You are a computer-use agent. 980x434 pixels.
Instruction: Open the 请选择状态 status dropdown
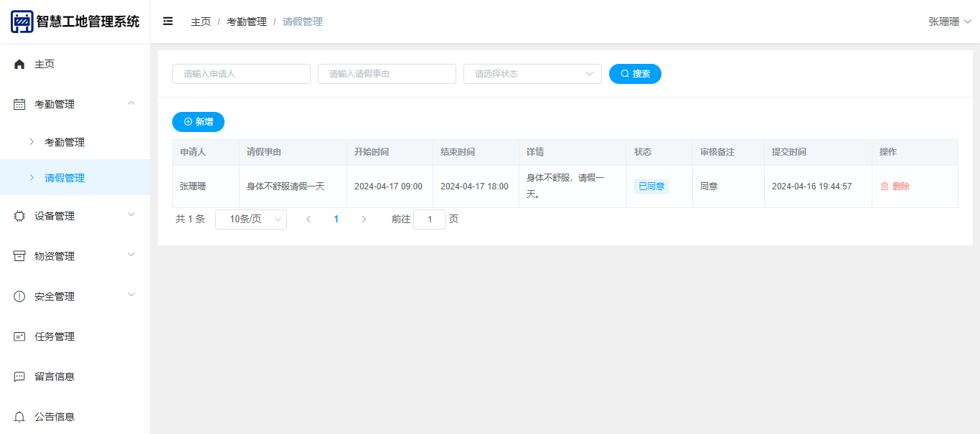pos(532,74)
